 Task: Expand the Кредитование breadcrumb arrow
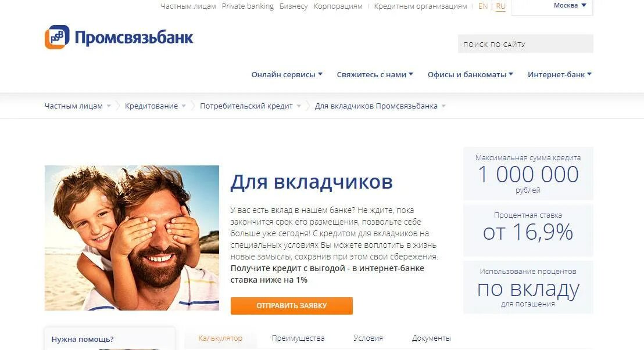tap(184, 106)
